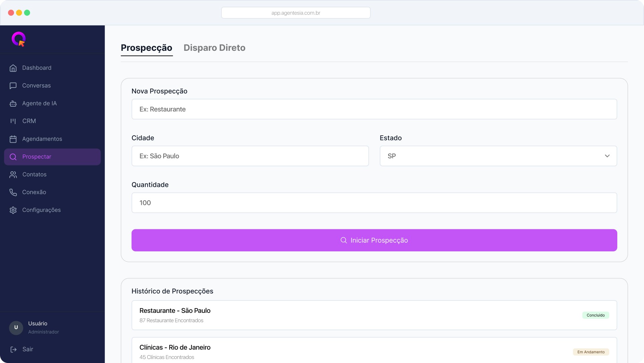Open Conexão phone icon
644x363 pixels.
(13, 192)
